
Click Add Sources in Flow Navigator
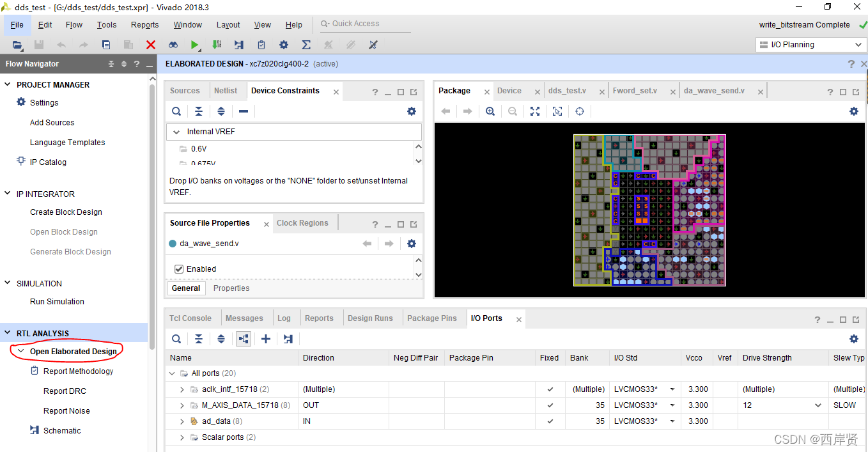(52, 123)
